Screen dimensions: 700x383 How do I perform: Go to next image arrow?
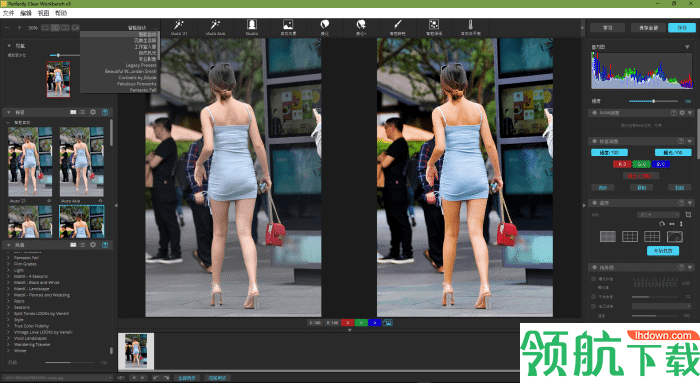tap(143, 378)
